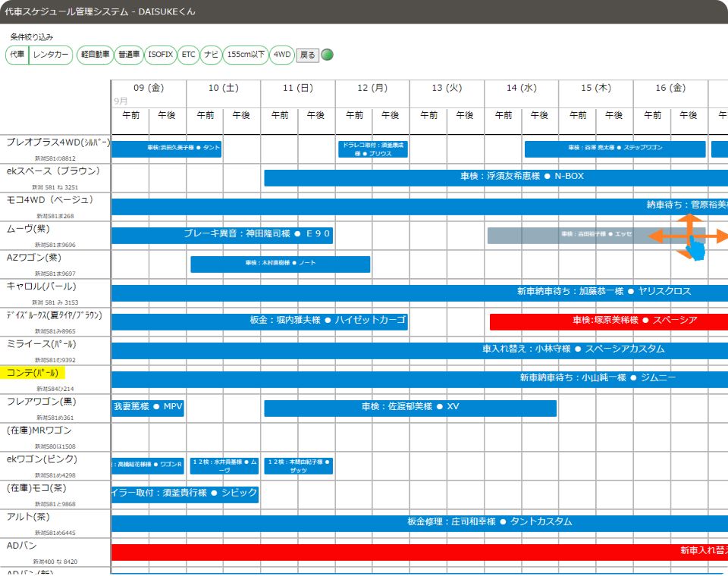Viewport: 728px width, 576px height.
Task: Open the 板金修理 庄司和幸様 タントカスタム booking
Action: click(x=419, y=523)
